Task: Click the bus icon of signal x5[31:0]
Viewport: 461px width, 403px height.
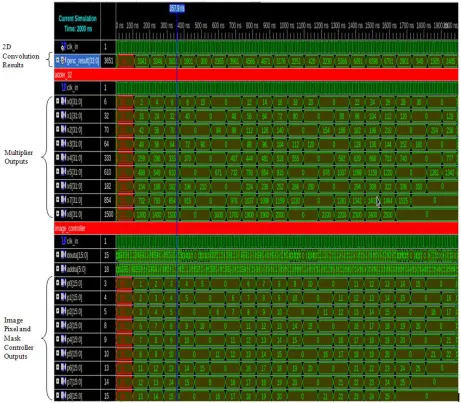Action: click(x=63, y=172)
